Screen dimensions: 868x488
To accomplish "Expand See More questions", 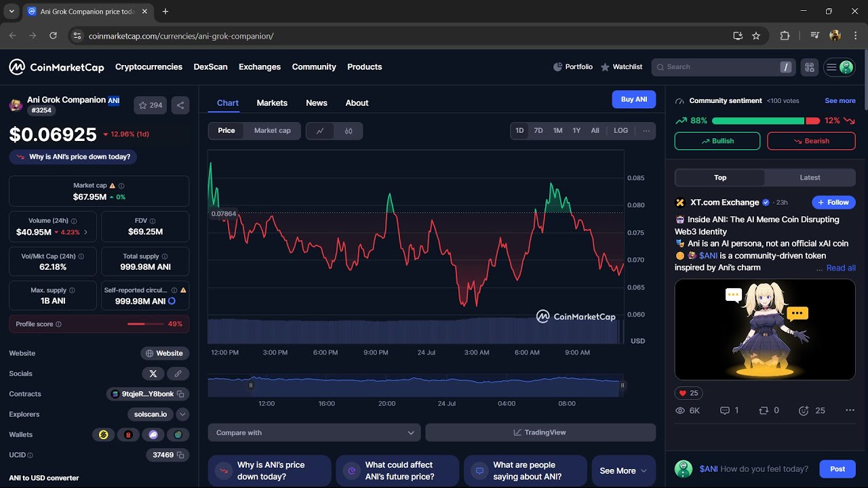I will 624,470.
